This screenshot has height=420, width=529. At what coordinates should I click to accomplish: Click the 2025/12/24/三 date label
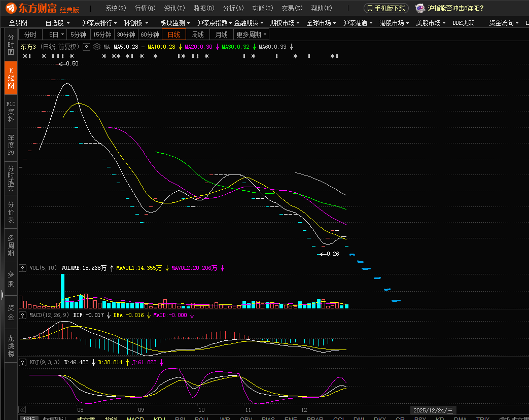click(433, 410)
